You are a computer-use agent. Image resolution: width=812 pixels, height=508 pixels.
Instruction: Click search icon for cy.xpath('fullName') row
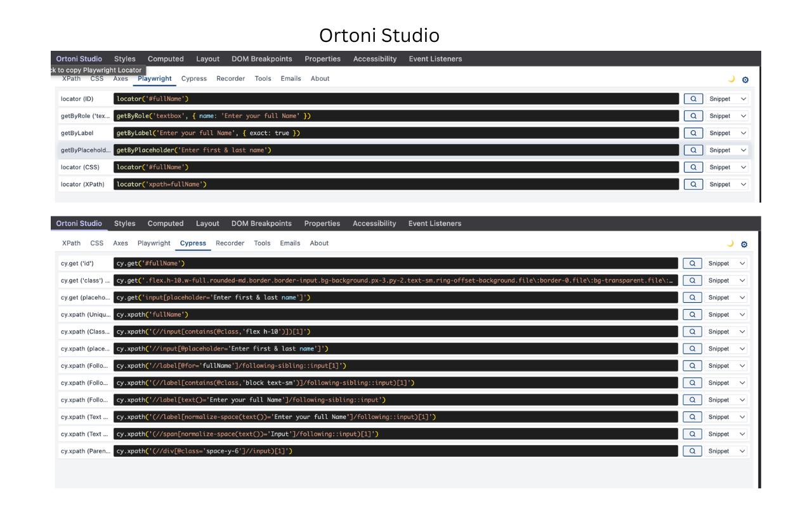coord(692,315)
